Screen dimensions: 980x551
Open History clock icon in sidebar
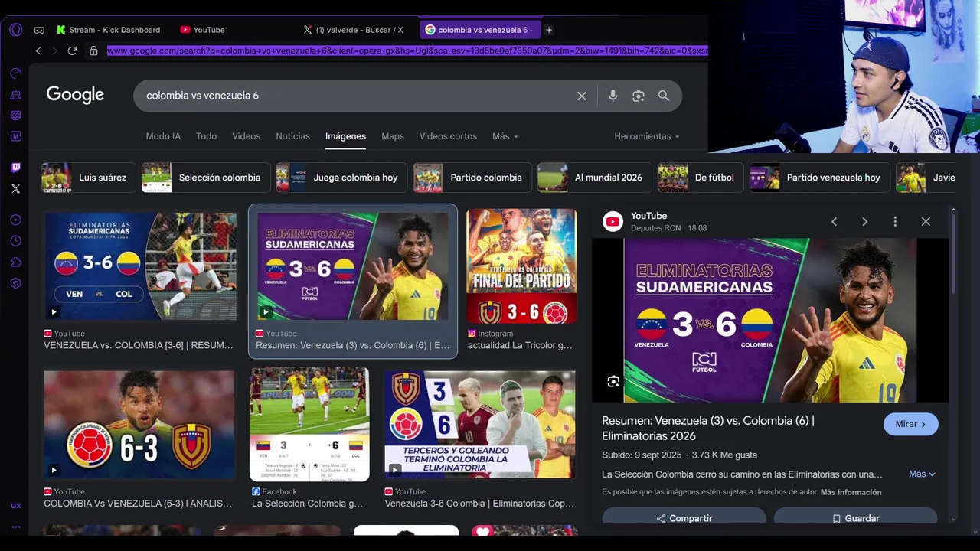pyautogui.click(x=15, y=241)
